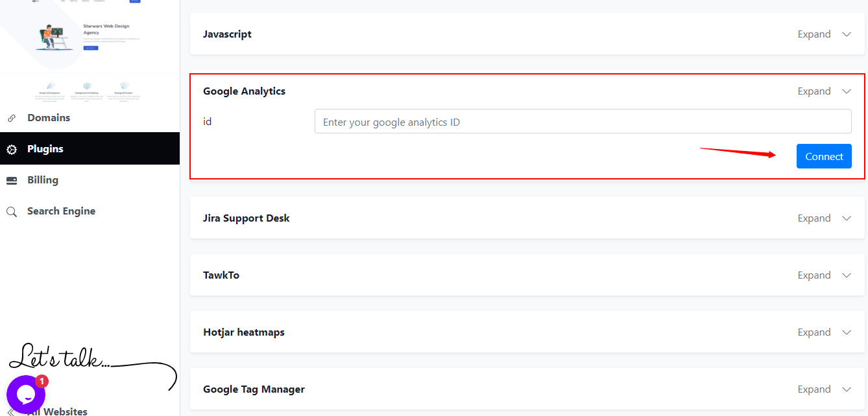
Task: Click the Google Tag Manager title
Action: click(254, 389)
